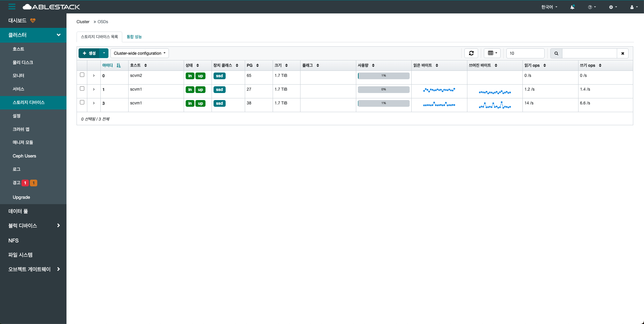Tick the checkbox for OSD 3 row
The height and width of the screenshot is (324, 644).
(82, 102)
